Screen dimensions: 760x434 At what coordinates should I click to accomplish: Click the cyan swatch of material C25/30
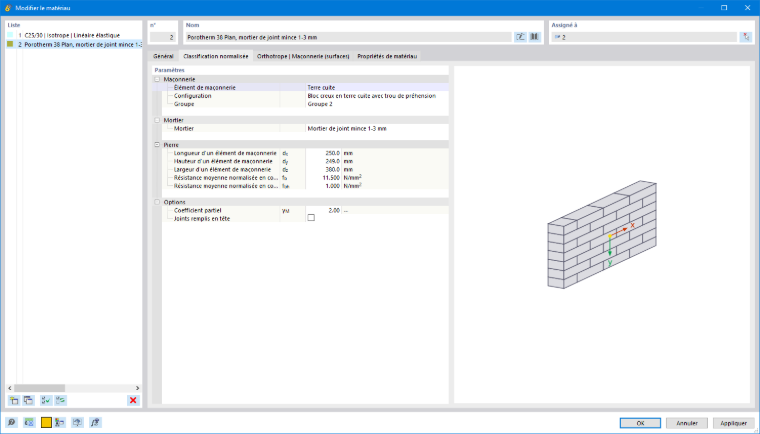pos(10,35)
